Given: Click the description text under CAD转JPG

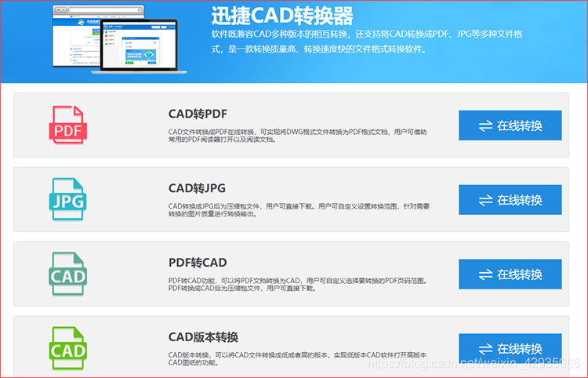Looking at the screenshot, I should [299, 210].
